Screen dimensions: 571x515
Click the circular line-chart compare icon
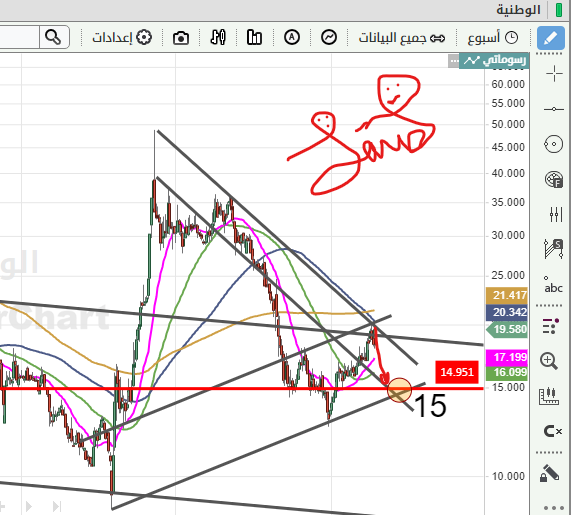click(x=329, y=37)
